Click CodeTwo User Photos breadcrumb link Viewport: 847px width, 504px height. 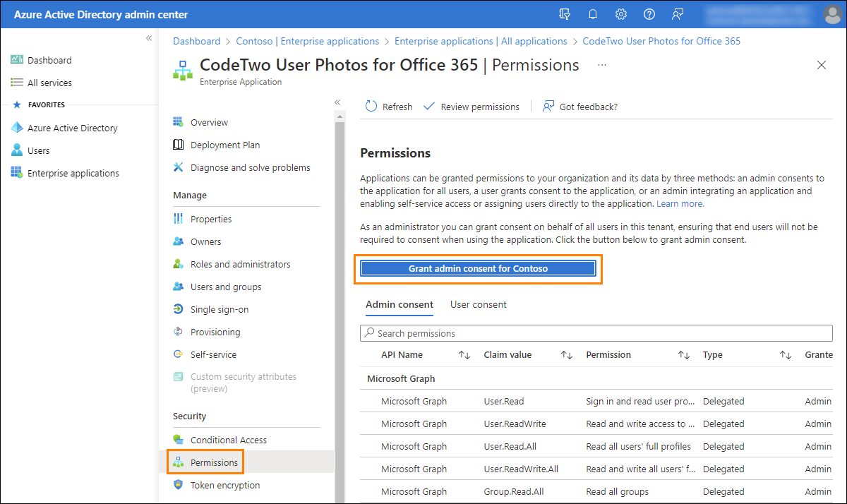(661, 41)
